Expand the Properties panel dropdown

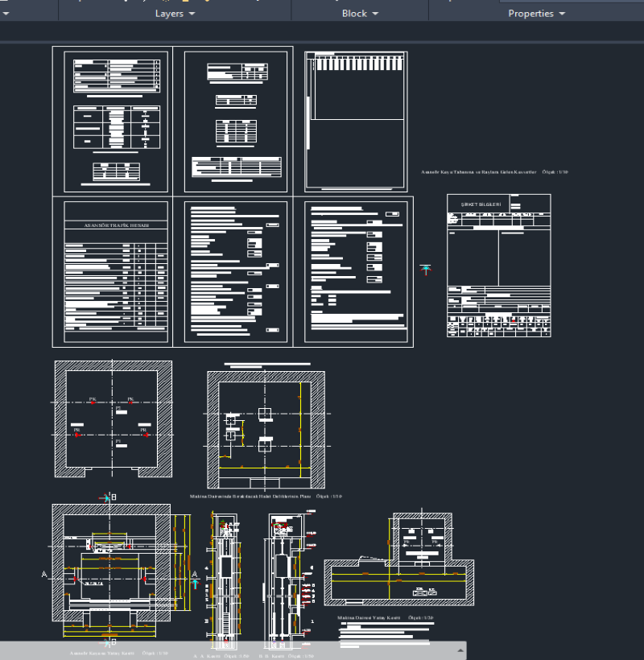[x=561, y=14]
